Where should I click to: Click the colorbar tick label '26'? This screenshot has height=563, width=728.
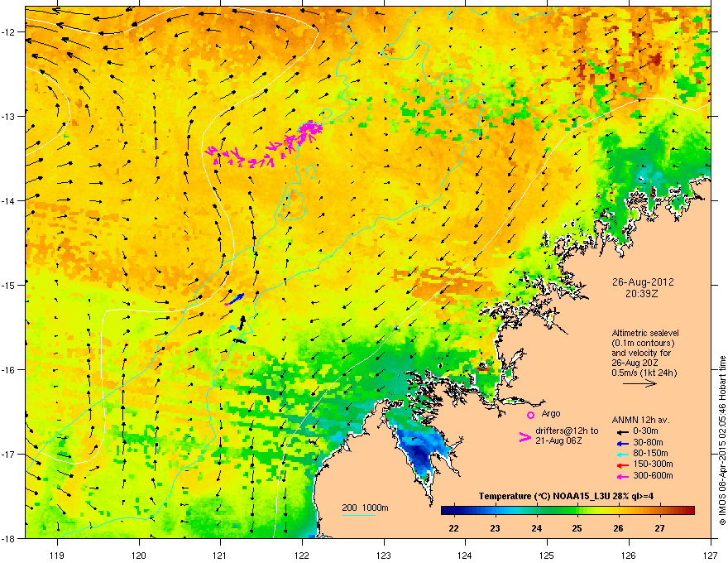619,528
